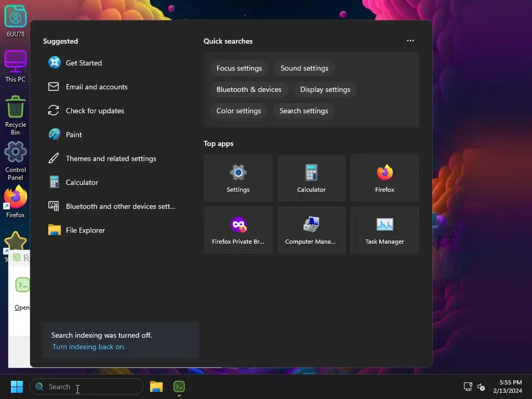Open network status tray icon
The height and width of the screenshot is (399, 532).
click(468, 387)
